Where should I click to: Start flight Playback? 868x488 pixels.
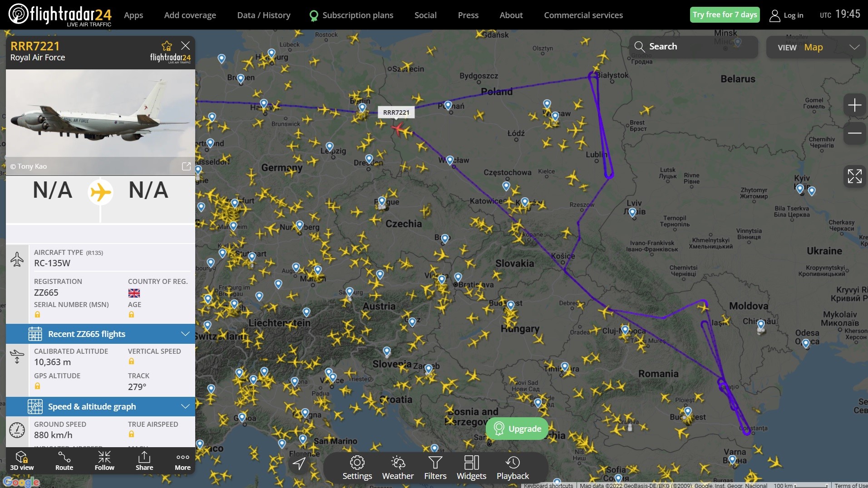(x=513, y=468)
